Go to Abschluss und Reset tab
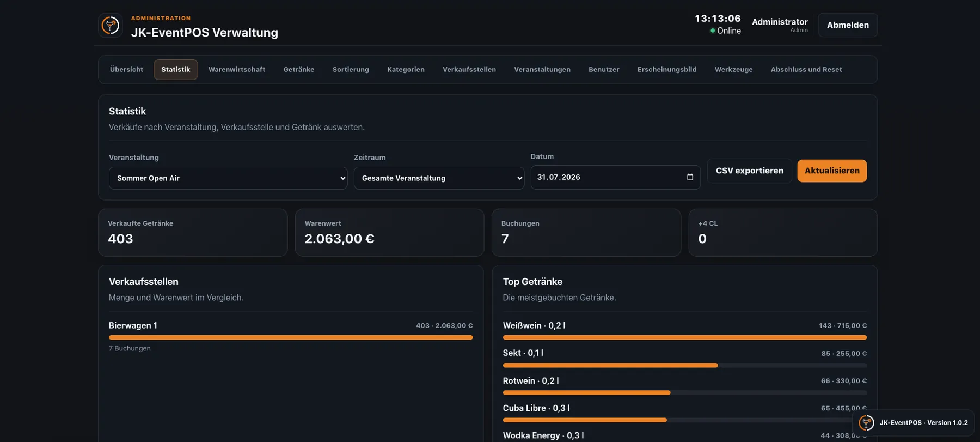The height and width of the screenshot is (442, 980). [x=806, y=70]
